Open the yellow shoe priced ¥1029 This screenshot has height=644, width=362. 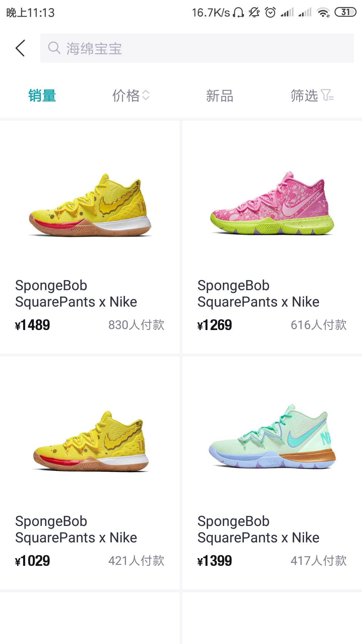(x=90, y=473)
